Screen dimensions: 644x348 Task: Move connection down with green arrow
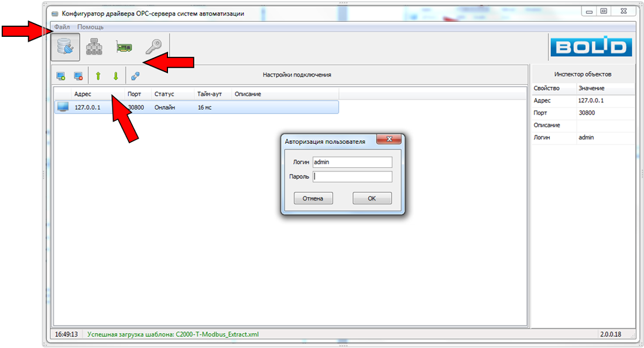(115, 75)
